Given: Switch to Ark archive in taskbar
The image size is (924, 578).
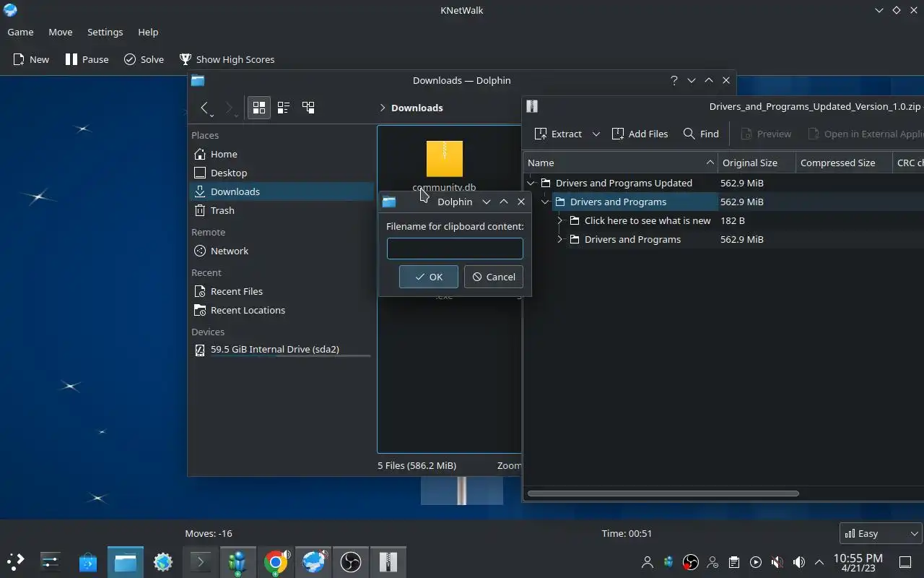Looking at the screenshot, I should [x=388, y=561].
